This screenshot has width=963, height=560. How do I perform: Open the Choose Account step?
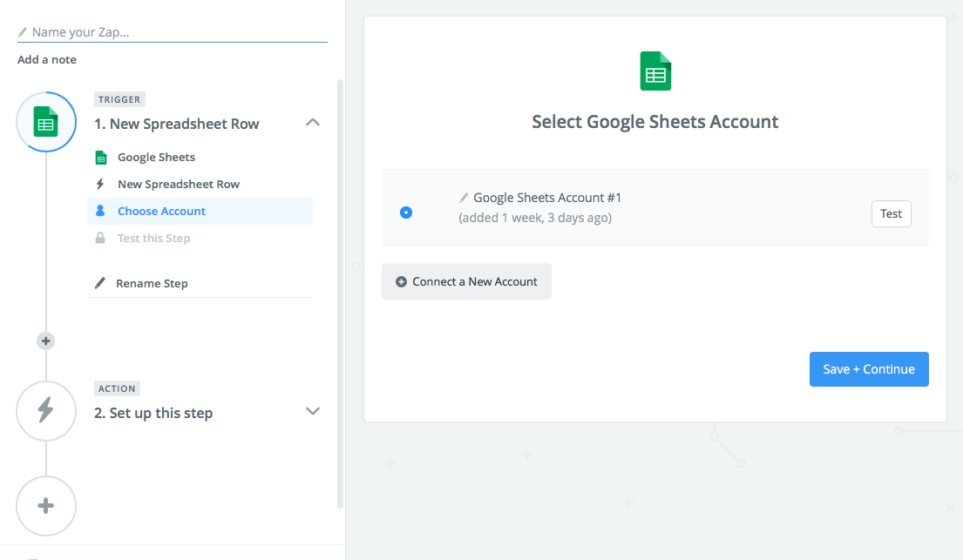(x=162, y=211)
